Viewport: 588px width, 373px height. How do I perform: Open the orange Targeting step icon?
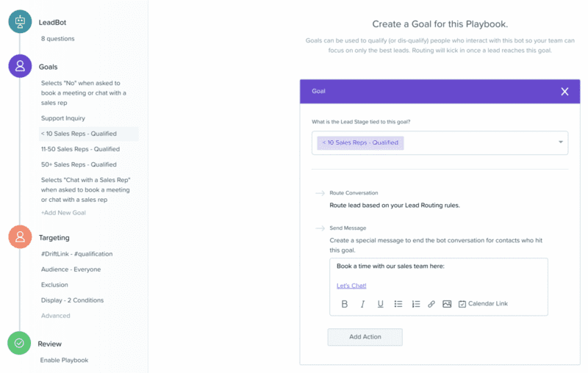(21, 236)
